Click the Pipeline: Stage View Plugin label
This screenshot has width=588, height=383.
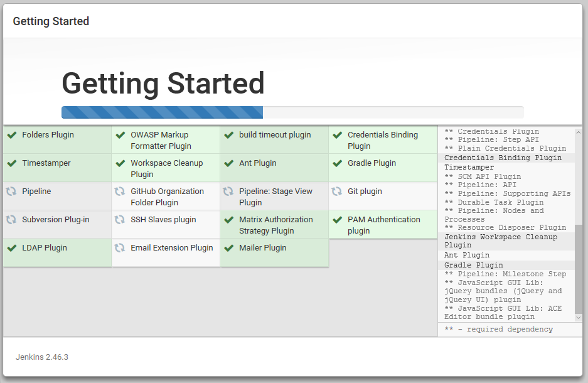click(275, 197)
